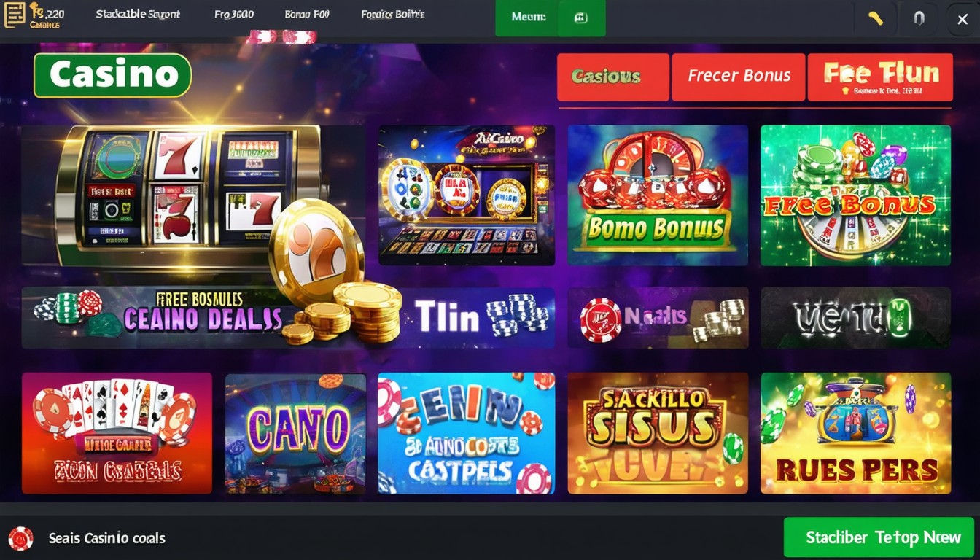Click the Ceaino Deals banner
The image size is (980, 560).
[x=157, y=317]
